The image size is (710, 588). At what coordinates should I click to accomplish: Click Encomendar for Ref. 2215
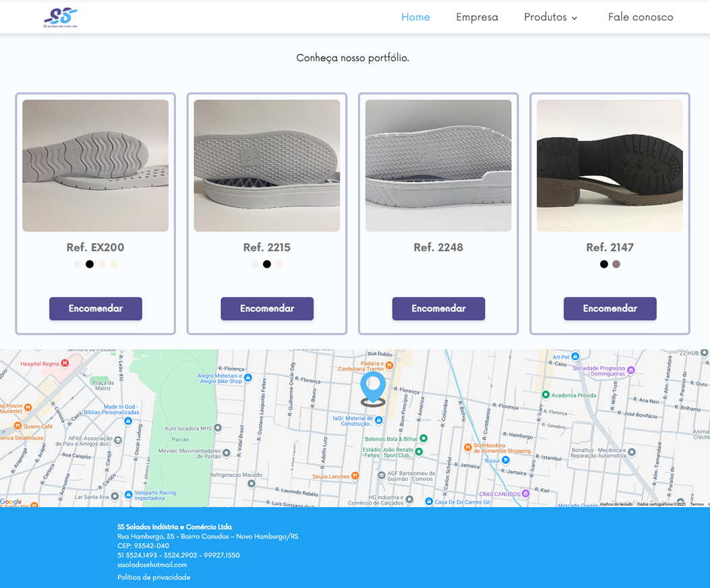point(267,308)
